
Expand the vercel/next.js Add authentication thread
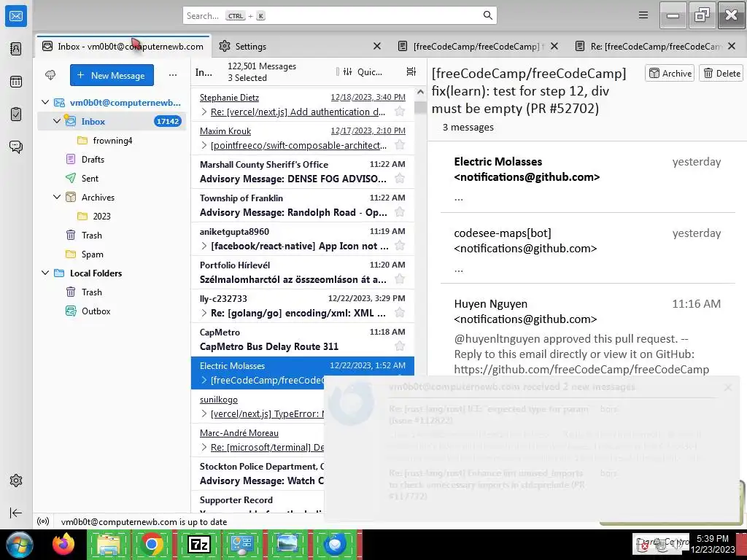click(204, 112)
